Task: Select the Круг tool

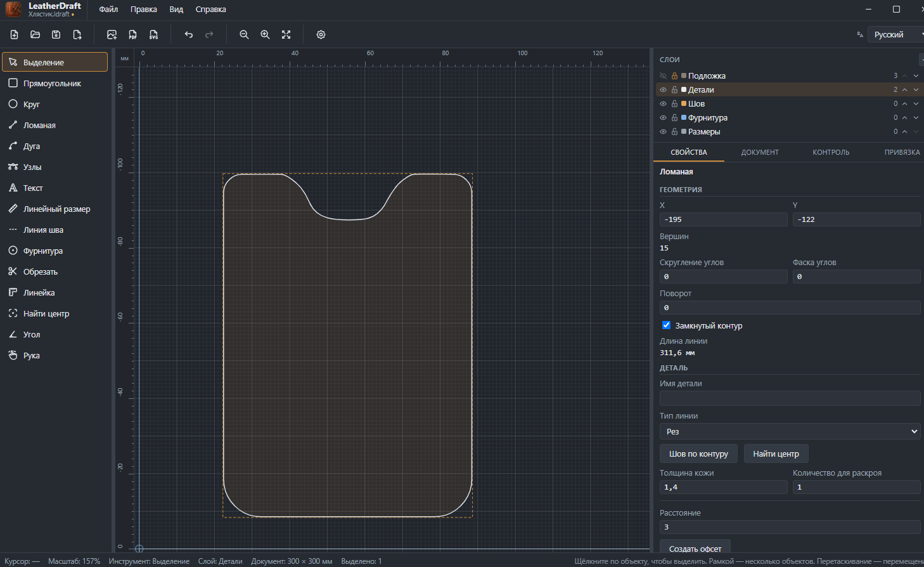Action: coord(55,104)
